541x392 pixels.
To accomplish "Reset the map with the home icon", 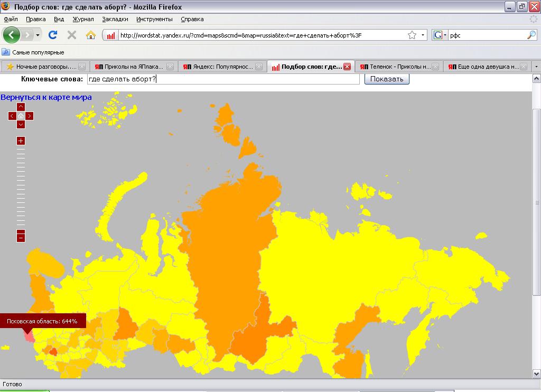I will (21, 116).
